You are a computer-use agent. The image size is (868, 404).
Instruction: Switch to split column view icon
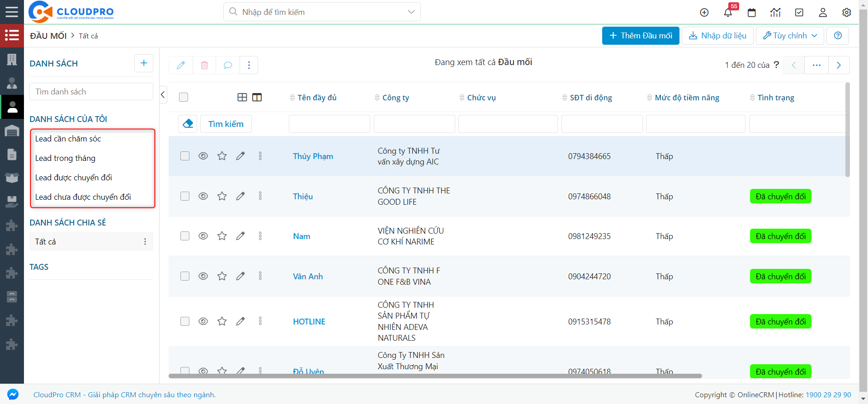257,97
